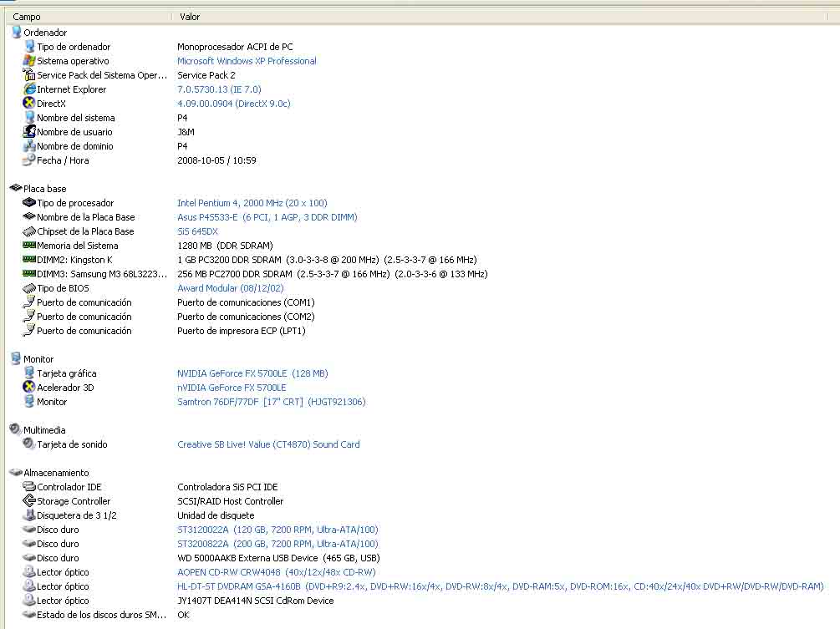Viewport: 840px width, 629px height.
Task: Click the Unidad de disquete value
Action: coord(216,515)
